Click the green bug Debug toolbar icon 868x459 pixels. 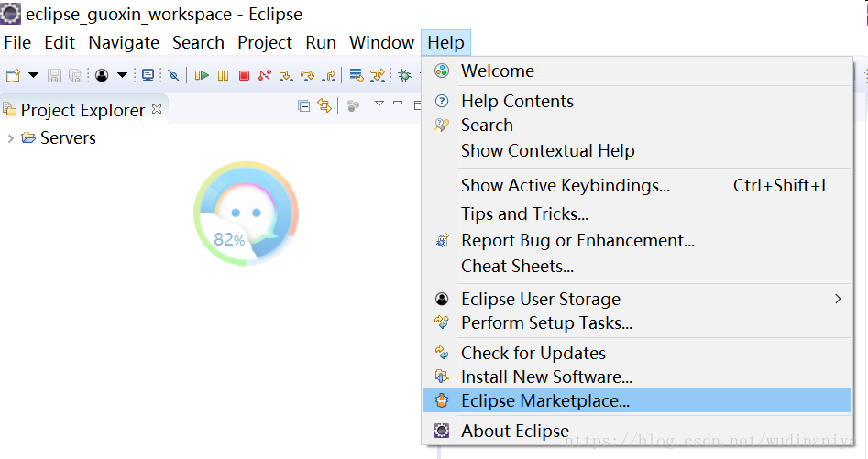click(404, 75)
